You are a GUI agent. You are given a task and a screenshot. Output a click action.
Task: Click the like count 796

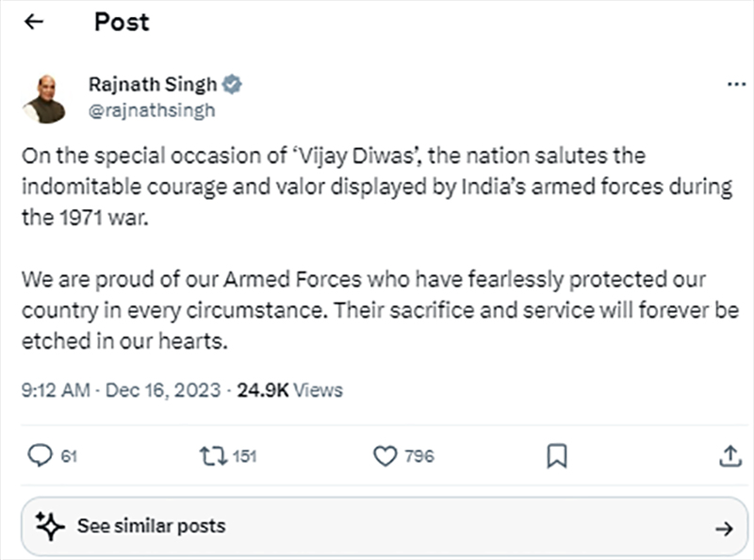click(x=418, y=457)
